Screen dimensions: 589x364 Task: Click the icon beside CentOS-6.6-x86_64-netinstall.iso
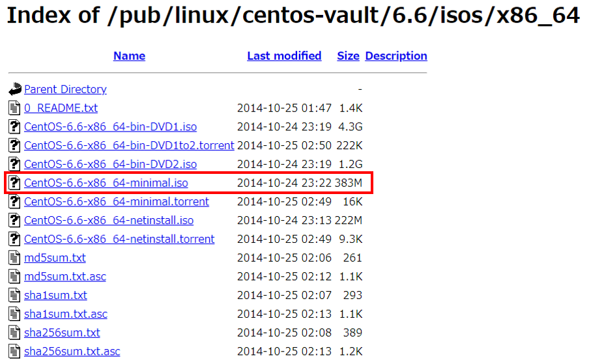pyautogui.click(x=14, y=220)
